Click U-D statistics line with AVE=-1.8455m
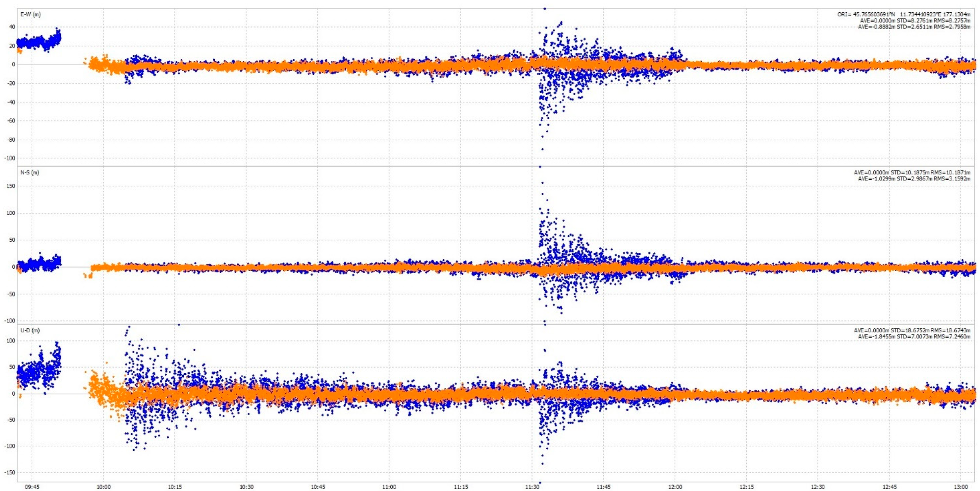The image size is (980, 491). [x=914, y=337]
